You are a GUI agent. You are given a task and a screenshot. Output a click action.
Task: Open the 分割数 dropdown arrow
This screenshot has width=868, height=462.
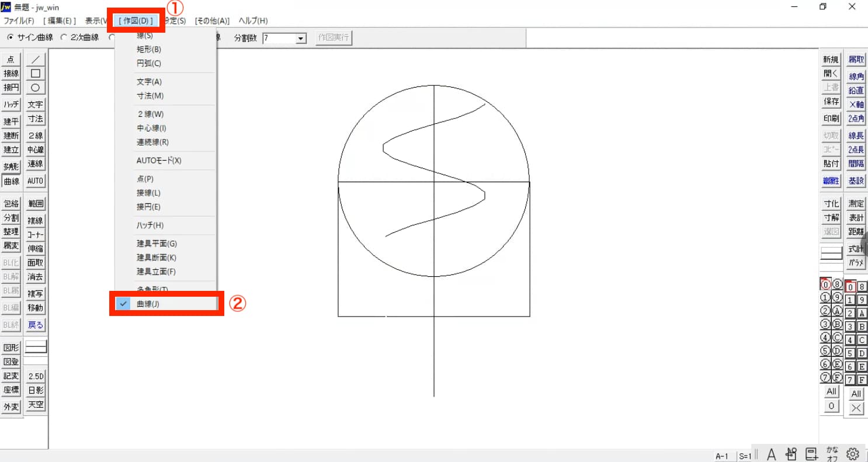[301, 39]
